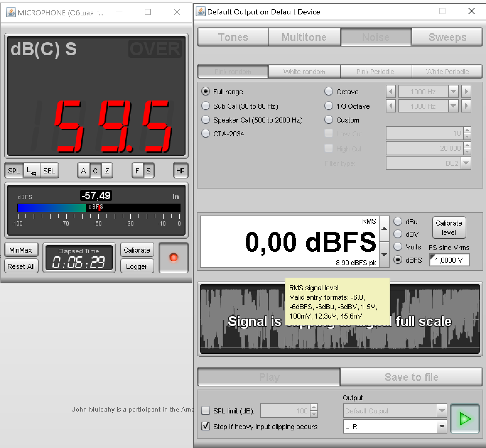The width and height of the screenshot is (486, 448).
Task: Set level units to dBFS
Action: click(398, 260)
